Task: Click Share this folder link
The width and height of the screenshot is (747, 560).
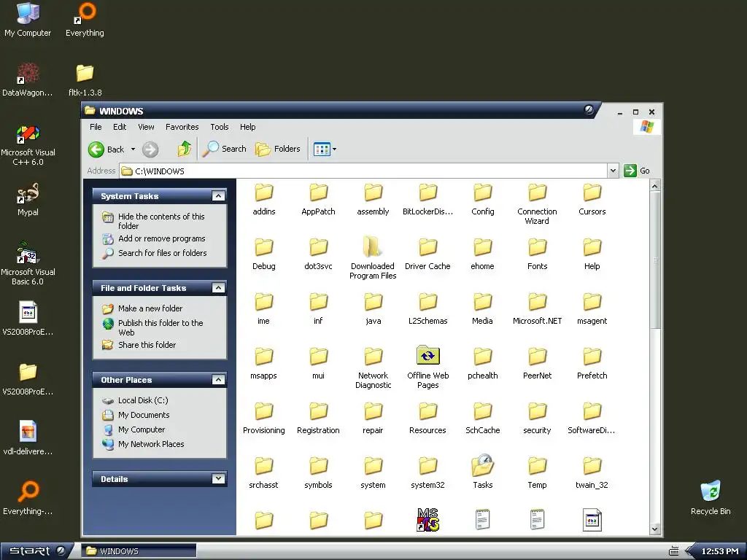Action: [147, 345]
